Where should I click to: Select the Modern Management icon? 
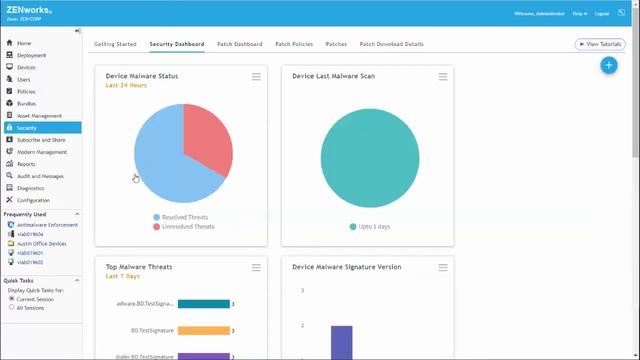[9, 151]
